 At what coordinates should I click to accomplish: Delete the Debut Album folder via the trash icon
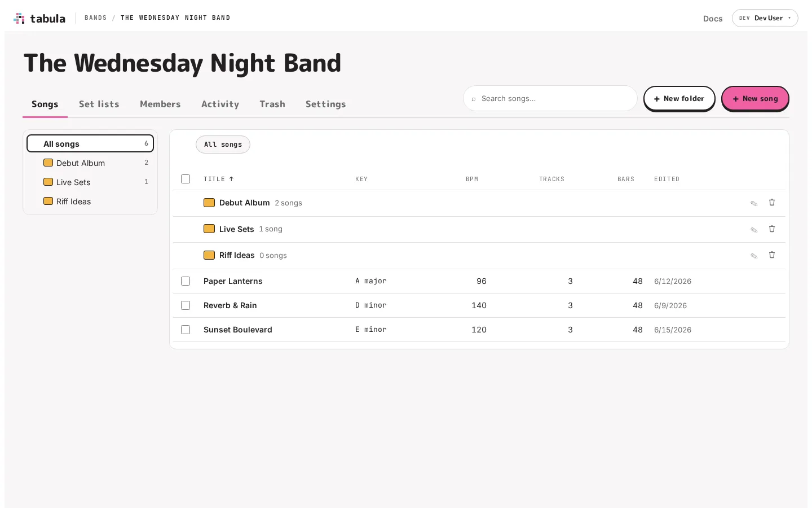pos(772,203)
